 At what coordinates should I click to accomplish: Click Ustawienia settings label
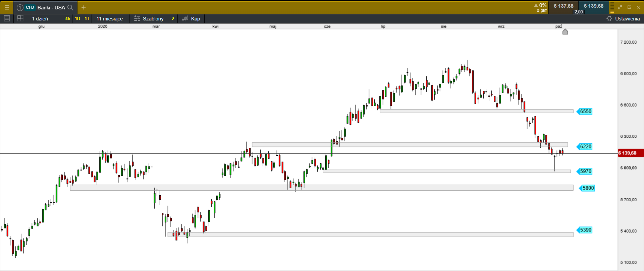tap(627, 18)
